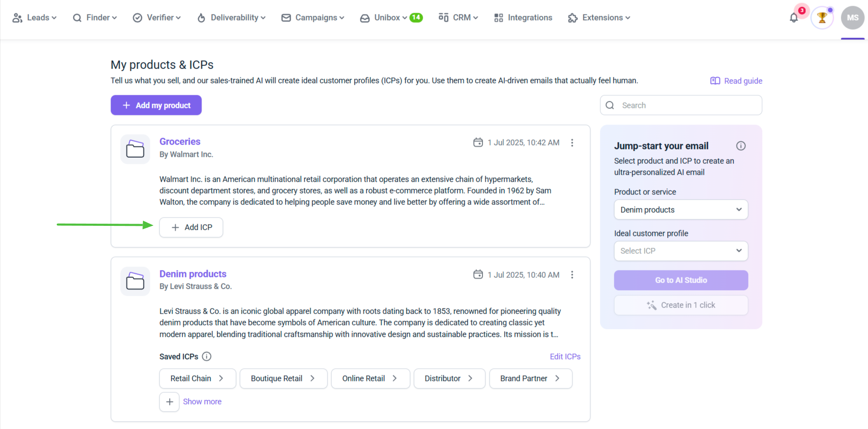Image resolution: width=868 pixels, height=429 pixels.
Task: Click 'By Walmart Inc.' text
Action: pyautogui.click(x=186, y=154)
